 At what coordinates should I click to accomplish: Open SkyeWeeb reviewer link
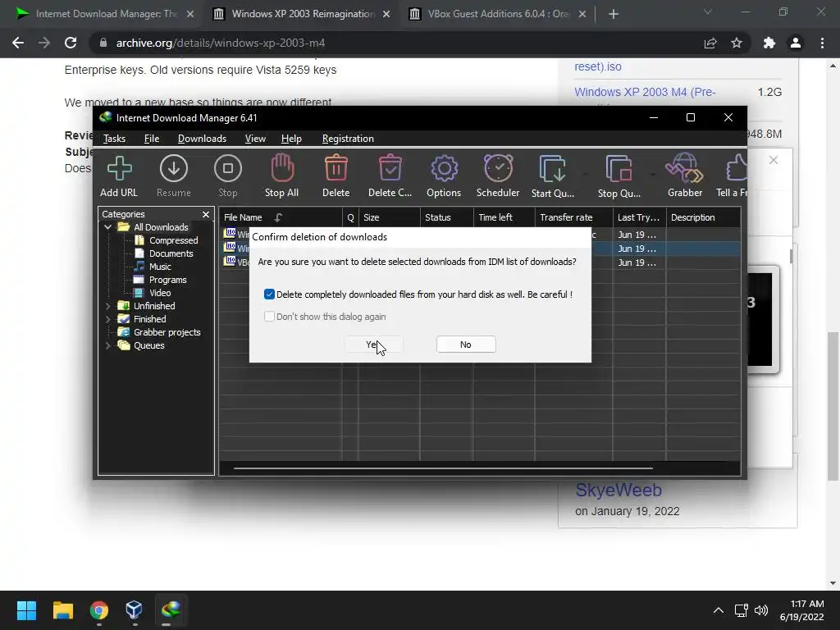[x=619, y=491]
